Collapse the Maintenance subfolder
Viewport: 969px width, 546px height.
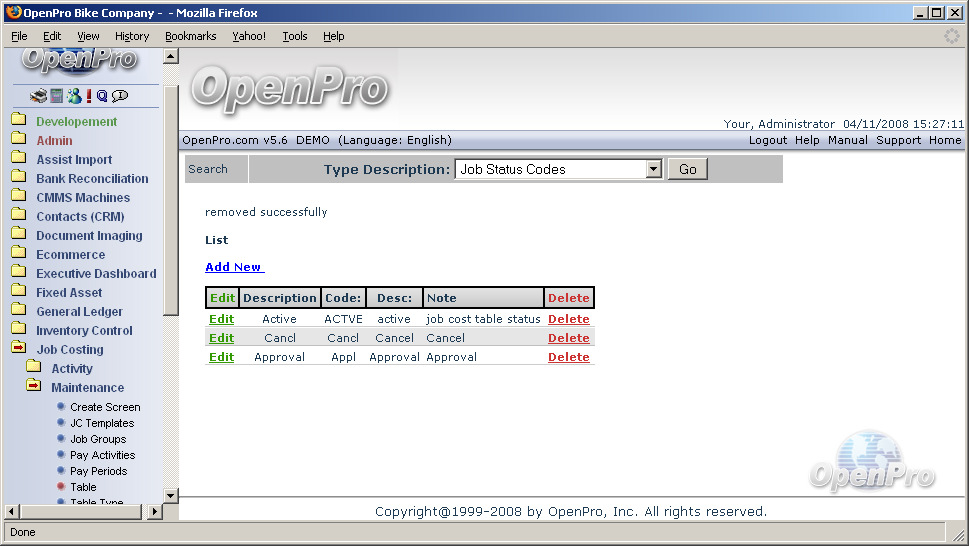tap(34, 387)
